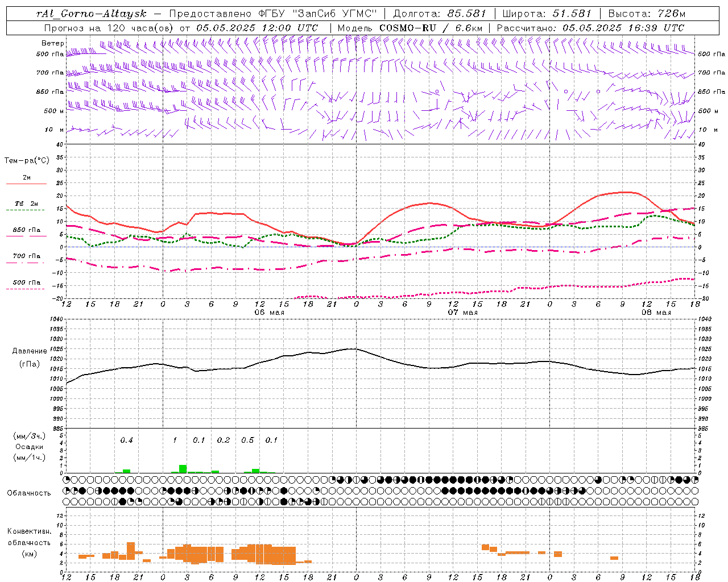This screenshot has width=728, height=582.
Task: Click the Td 2м legend entry
Action: pyautogui.click(x=27, y=203)
